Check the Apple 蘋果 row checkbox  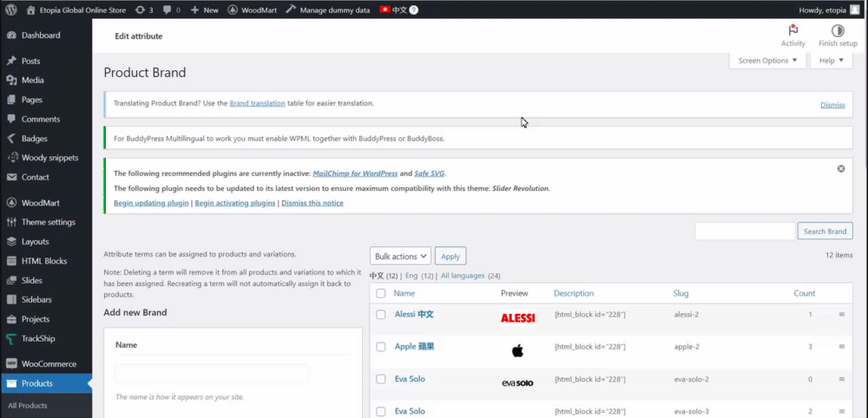[381, 347]
